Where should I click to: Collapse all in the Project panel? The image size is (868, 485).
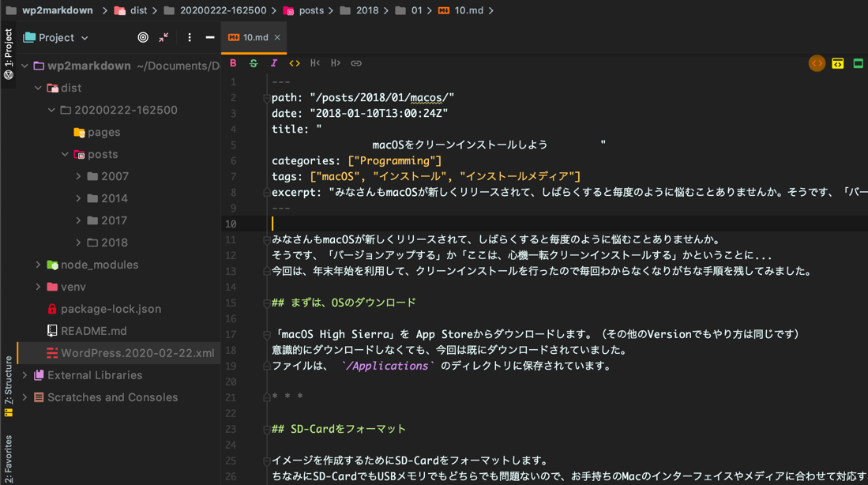pos(163,37)
